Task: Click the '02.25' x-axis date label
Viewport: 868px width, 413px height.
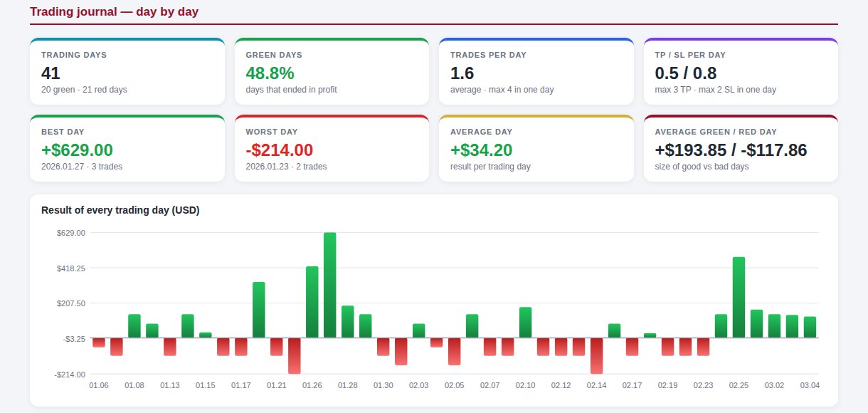Action: click(x=739, y=385)
